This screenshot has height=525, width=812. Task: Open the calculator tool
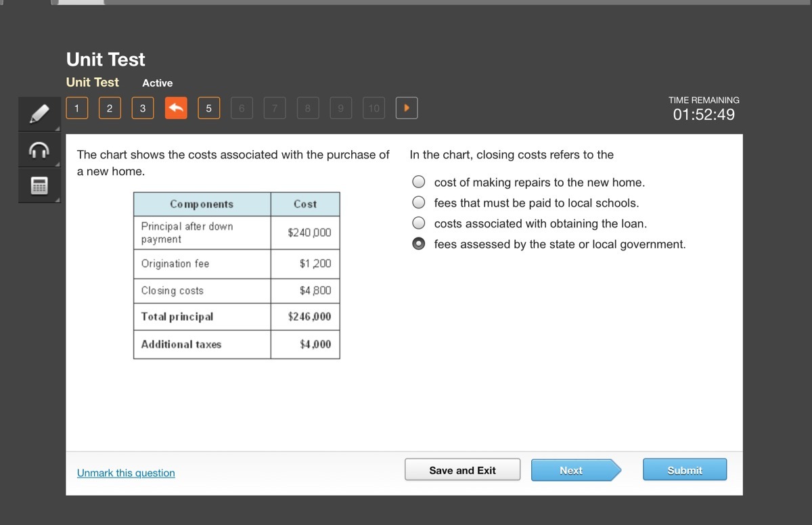40,186
